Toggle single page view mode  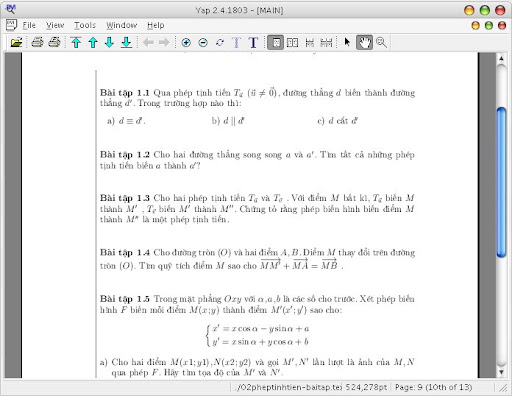tap(276, 43)
